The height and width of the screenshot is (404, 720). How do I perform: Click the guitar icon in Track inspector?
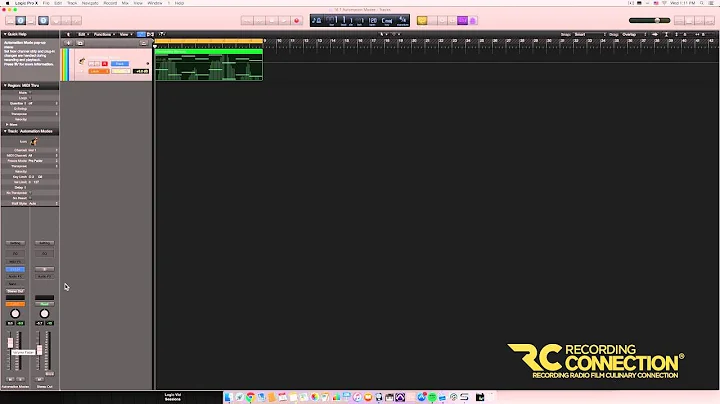tap(34, 142)
